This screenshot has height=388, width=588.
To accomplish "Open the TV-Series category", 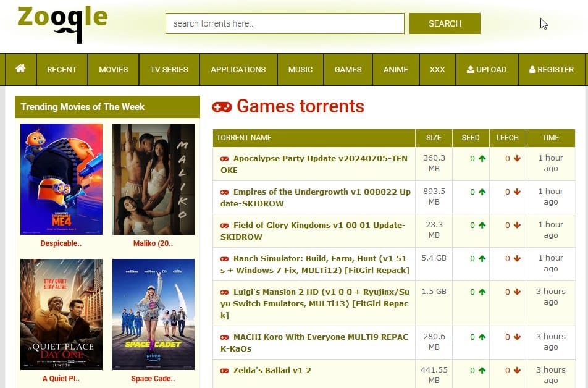I will coord(169,69).
